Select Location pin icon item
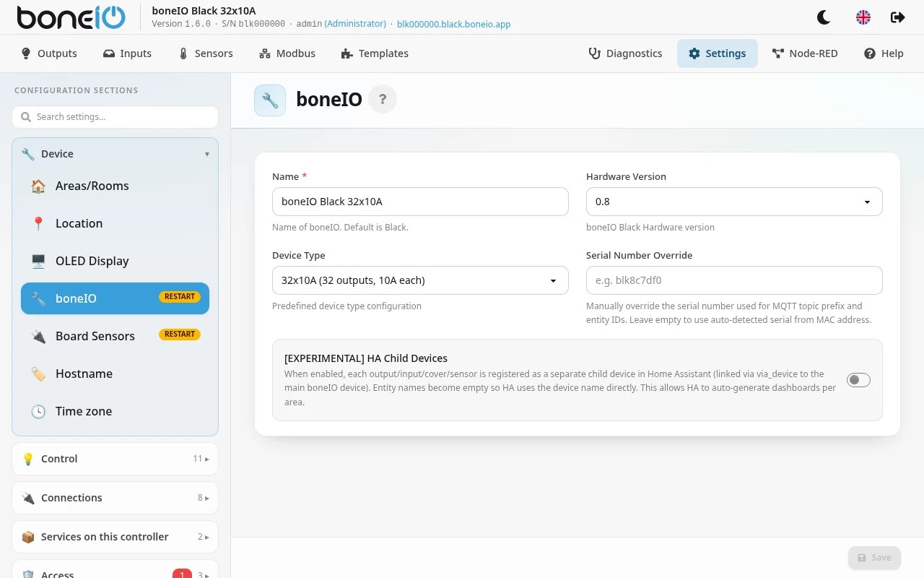 pos(115,223)
